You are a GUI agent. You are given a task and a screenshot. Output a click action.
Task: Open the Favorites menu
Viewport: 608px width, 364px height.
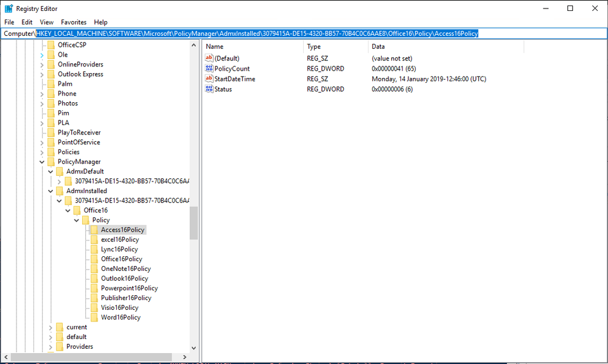[74, 22]
